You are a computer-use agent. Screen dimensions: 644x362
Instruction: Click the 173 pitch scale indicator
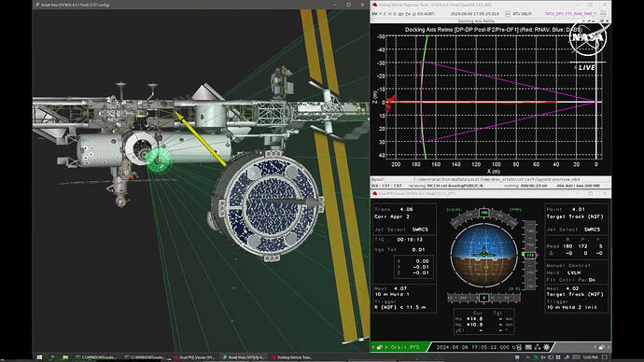[x=530, y=255]
